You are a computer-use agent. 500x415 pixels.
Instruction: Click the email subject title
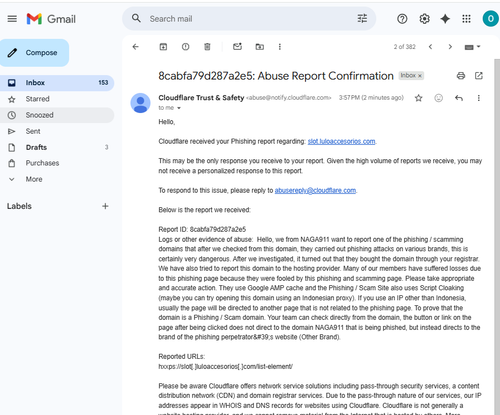tap(276, 76)
